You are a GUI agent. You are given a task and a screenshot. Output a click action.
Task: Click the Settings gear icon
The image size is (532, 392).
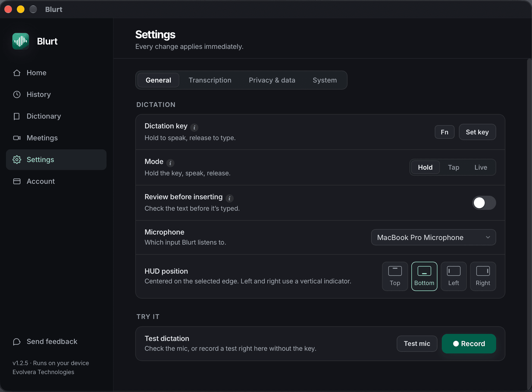(x=17, y=160)
